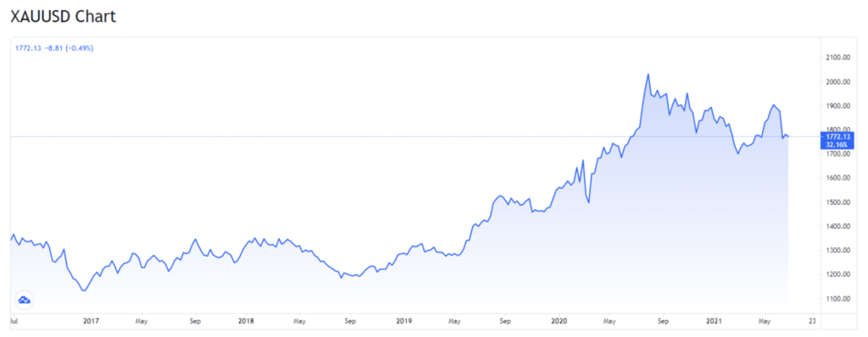This screenshot has width=868, height=337.
Task: Click the 2019 year label on time axis
Action: (404, 320)
